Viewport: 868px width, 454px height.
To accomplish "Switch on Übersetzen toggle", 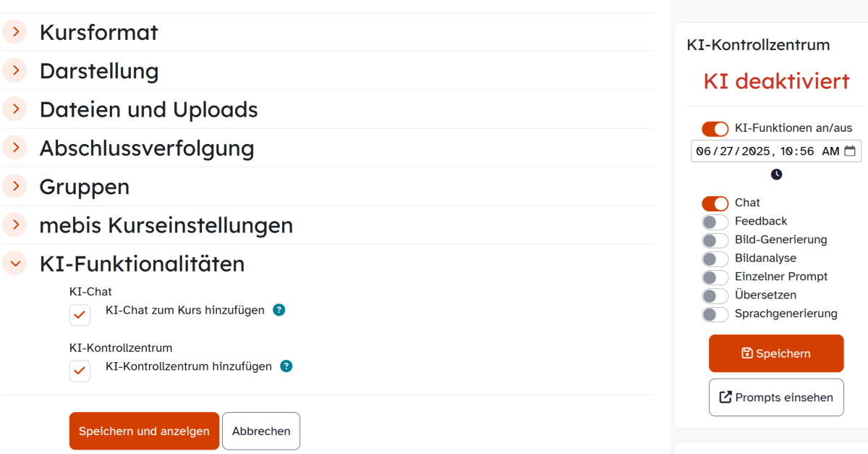I will pyautogui.click(x=715, y=296).
